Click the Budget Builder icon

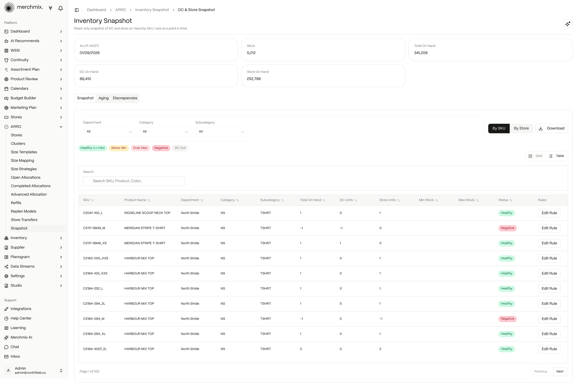pos(7,98)
